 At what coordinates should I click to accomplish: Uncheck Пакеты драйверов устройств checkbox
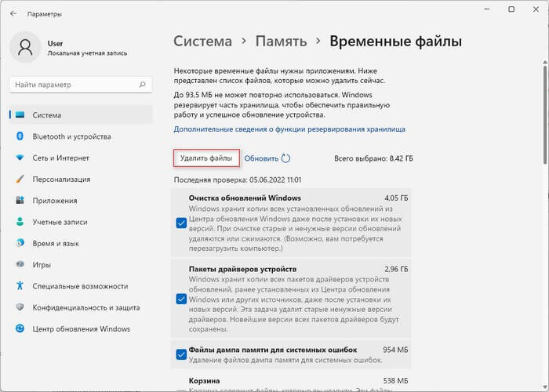click(181, 299)
